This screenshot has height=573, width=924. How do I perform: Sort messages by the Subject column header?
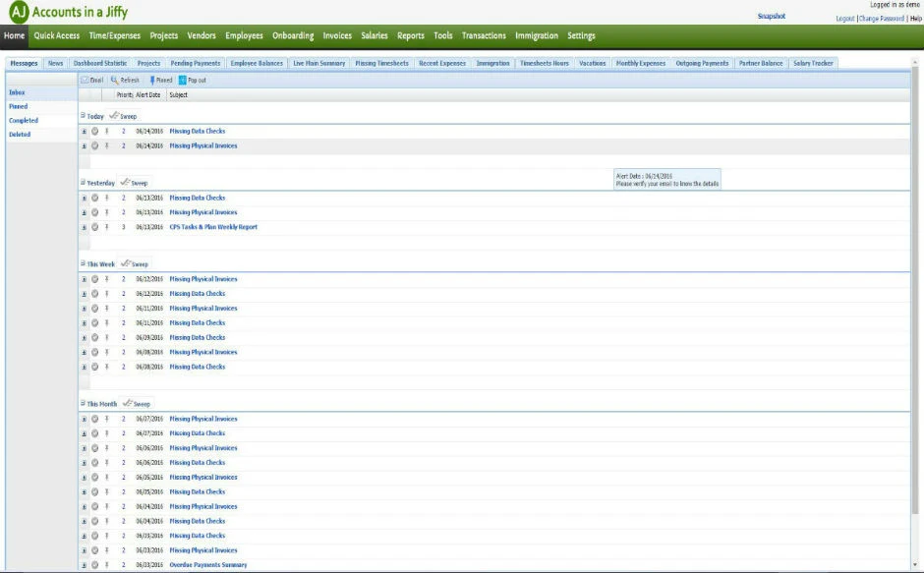179,95
